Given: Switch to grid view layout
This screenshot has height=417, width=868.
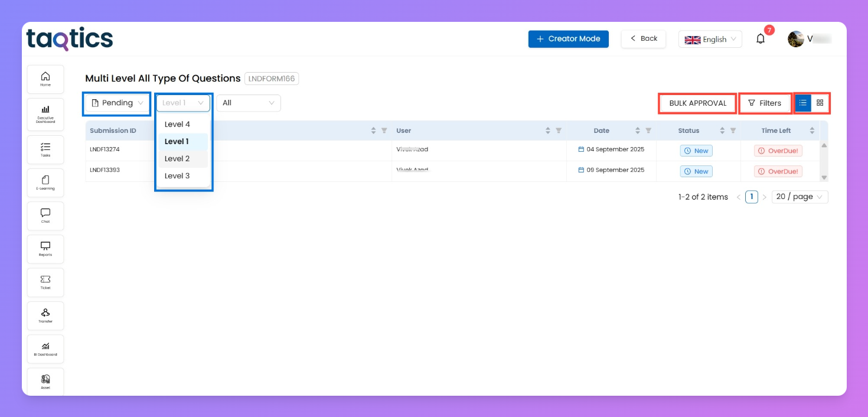Looking at the screenshot, I should pyautogui.click(x=820, y=103).
